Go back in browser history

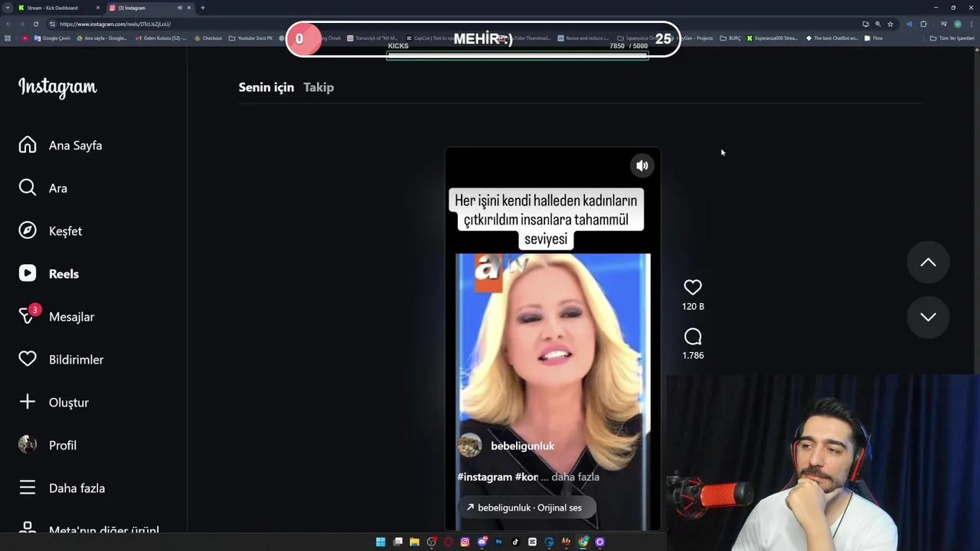(x=7, y=24)
